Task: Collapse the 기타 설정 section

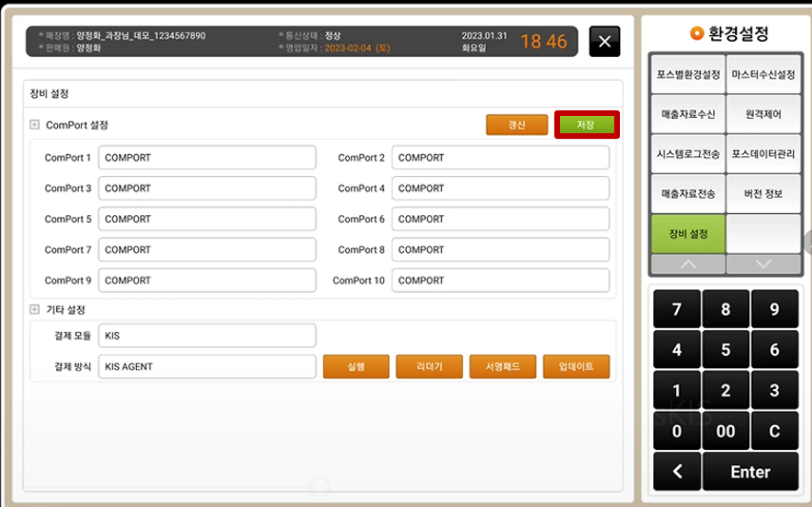Action: pyautogui.click(x=35, y=309)
